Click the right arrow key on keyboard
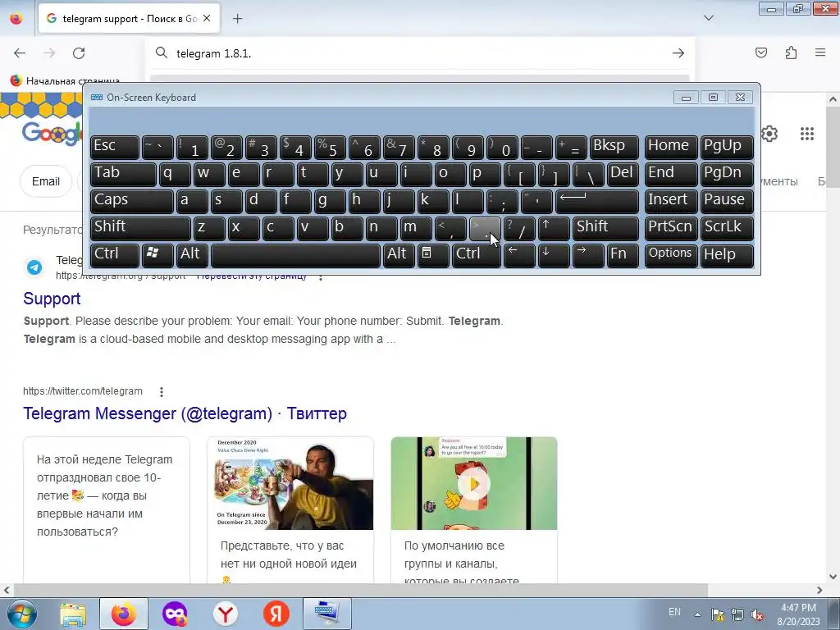Image resolution: width=840 pixels, height=630 pixels. [588, 255]
